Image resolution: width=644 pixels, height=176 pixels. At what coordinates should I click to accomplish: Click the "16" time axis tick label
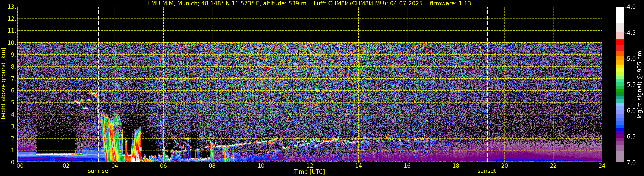tap(407, 166)
